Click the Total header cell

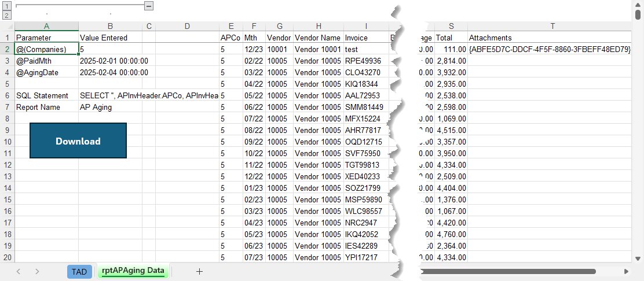click(451, 38)
